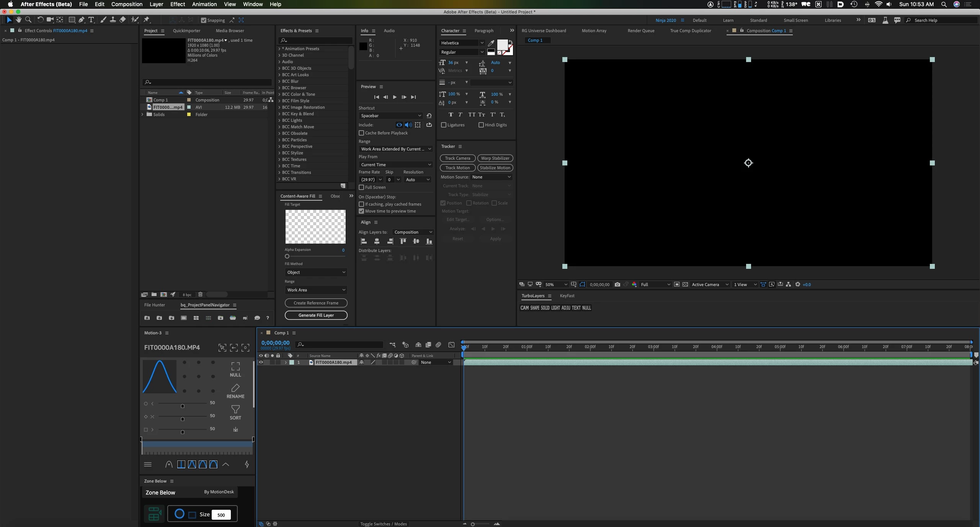980x527 pixels.
Task: Click the eyedropper in Character panel
Action: pyautogui.click(x=491, y=43)
